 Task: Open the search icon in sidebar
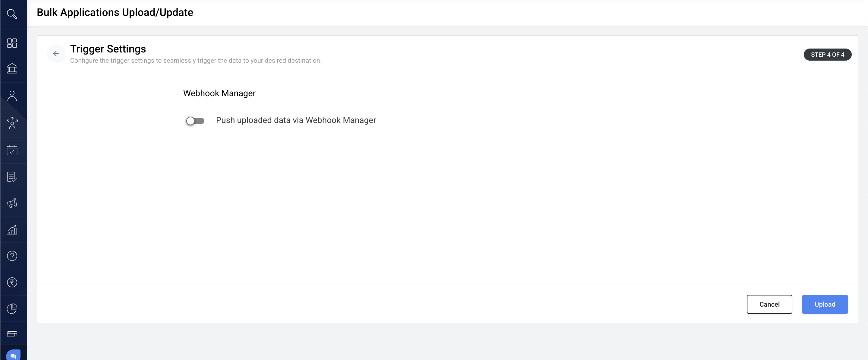[x=12, y=14]
